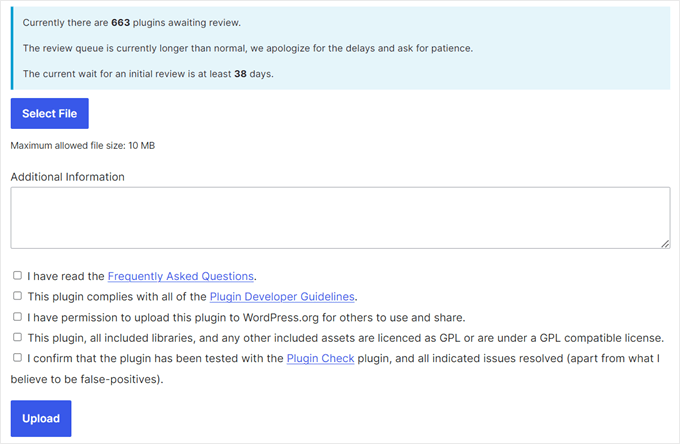The image size is (680, 444).
Task: Focus the Additional Information text area
Action: (340, 217)
